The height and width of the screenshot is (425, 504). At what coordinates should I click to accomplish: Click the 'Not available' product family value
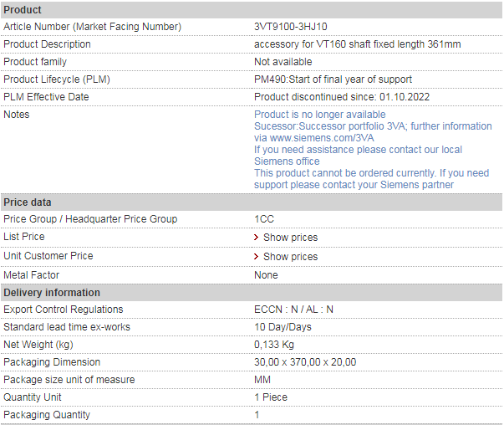[283, 62]
